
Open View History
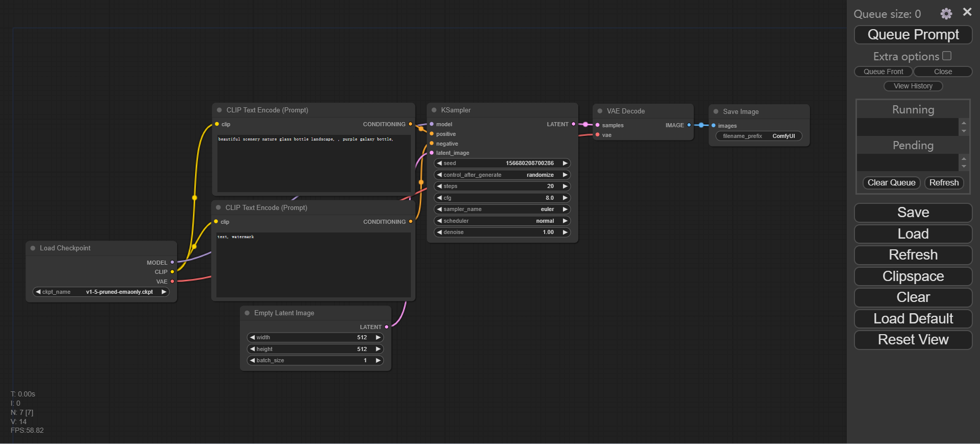913,86
